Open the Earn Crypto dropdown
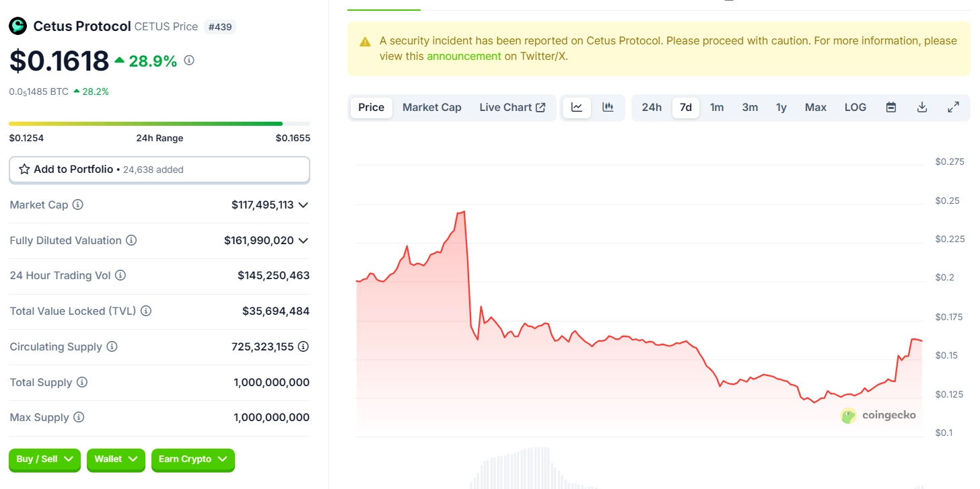Viewport: 980px width, 489px height. (193, 459)
